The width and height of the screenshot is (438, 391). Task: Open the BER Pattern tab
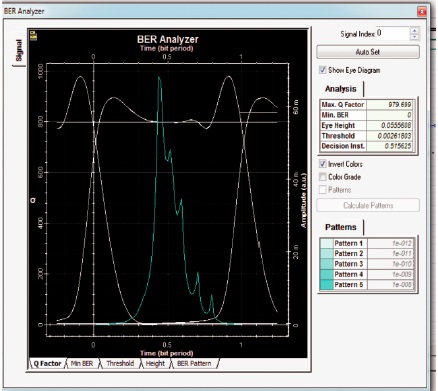(x=194, y=363)
